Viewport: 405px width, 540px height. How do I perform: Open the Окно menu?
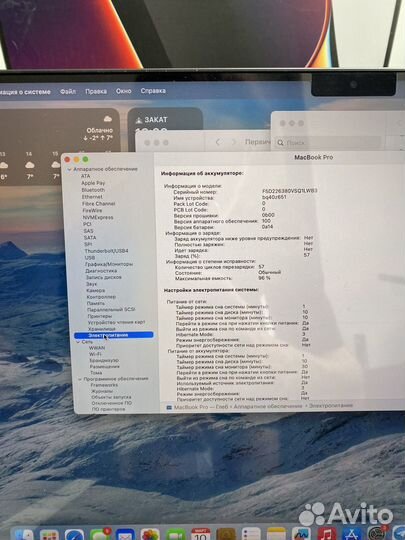pyautogui.click(x=123, y=91)
